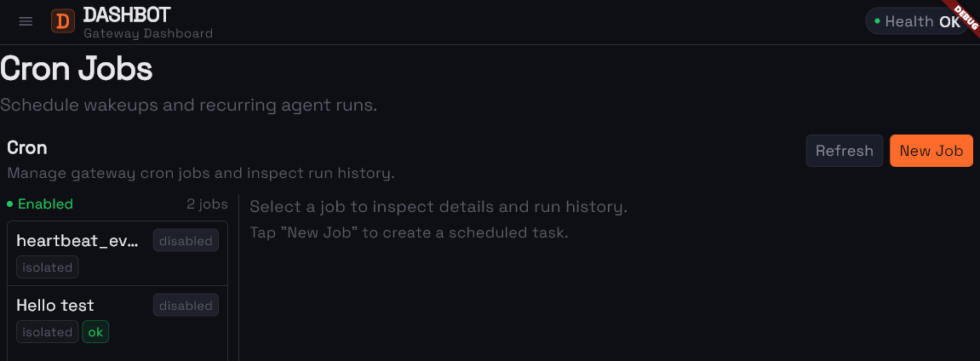Click the isolated tag under heartbeat job
This screenshot has height=361, width=980.
[48, 267]
